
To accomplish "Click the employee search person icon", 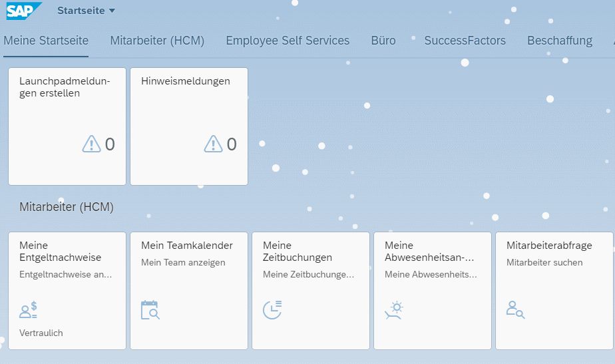I will (x=515, y=310).
